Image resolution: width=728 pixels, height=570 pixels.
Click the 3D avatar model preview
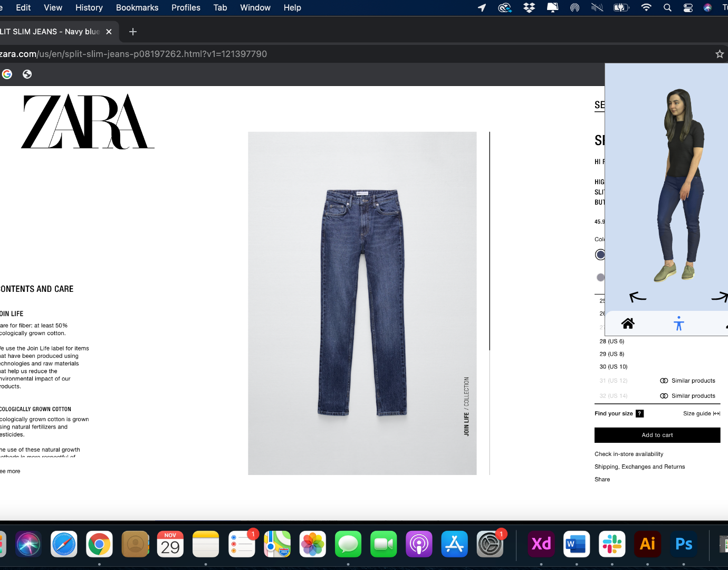coord(679,185)
